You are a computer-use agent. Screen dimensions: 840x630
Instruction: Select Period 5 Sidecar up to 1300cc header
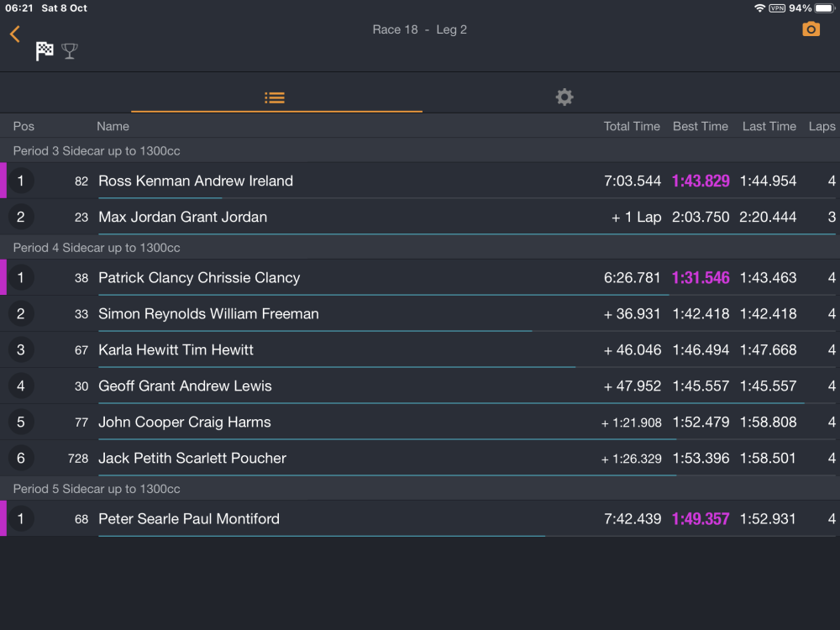420,489
